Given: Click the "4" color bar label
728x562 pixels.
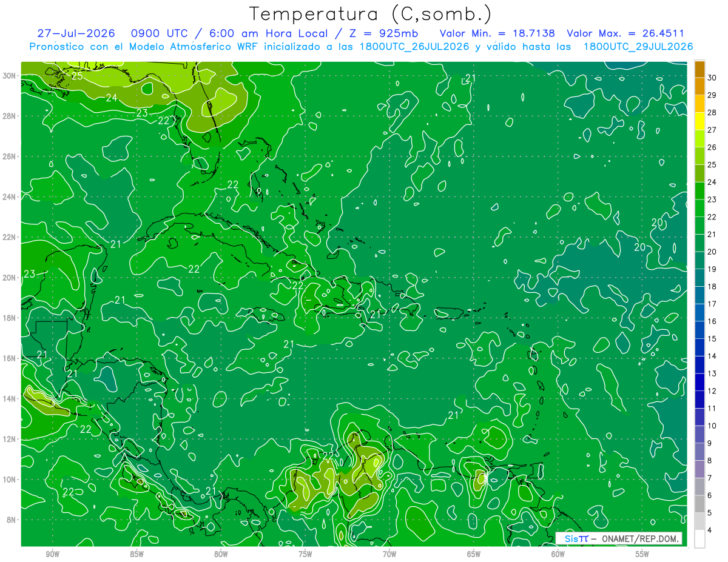Looking at the screenshot, I should 710,530.
